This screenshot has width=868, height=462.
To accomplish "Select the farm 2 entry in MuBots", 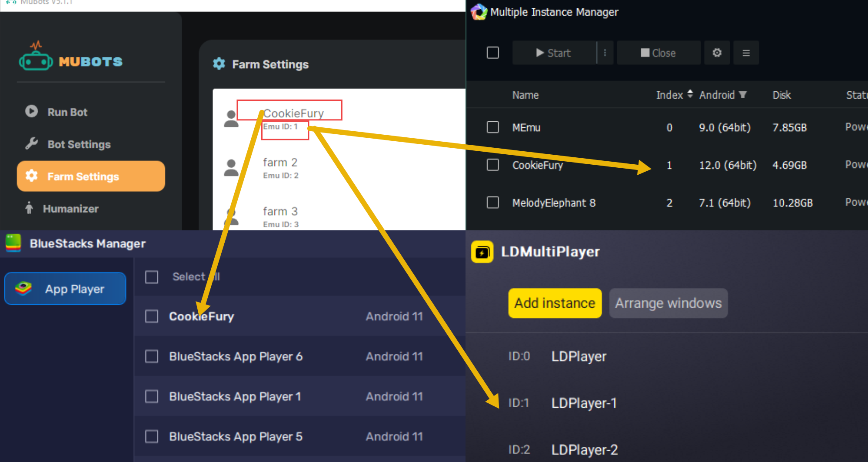I will pos(280,162).
